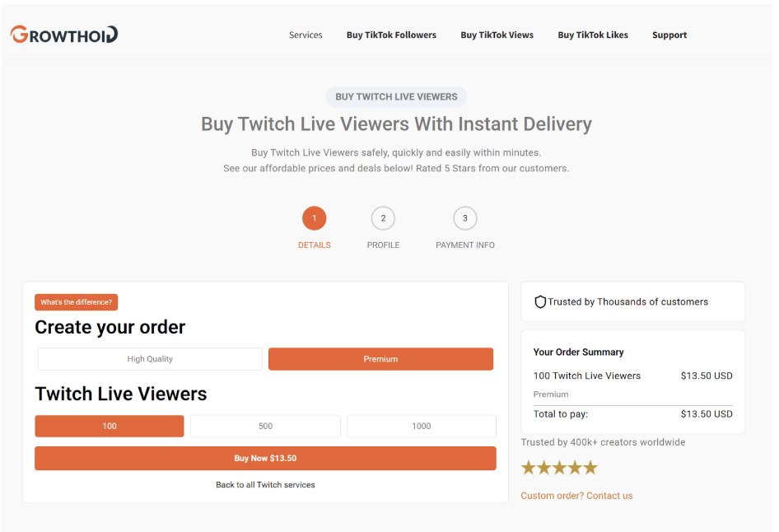
Task: Select the High Quality option
Action: coord(150,359)
